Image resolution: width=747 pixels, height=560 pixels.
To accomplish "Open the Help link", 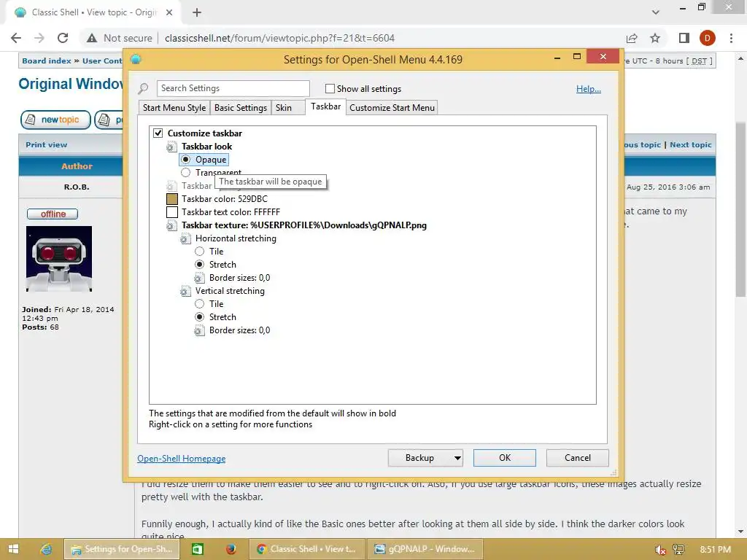I will click(589, 89).
